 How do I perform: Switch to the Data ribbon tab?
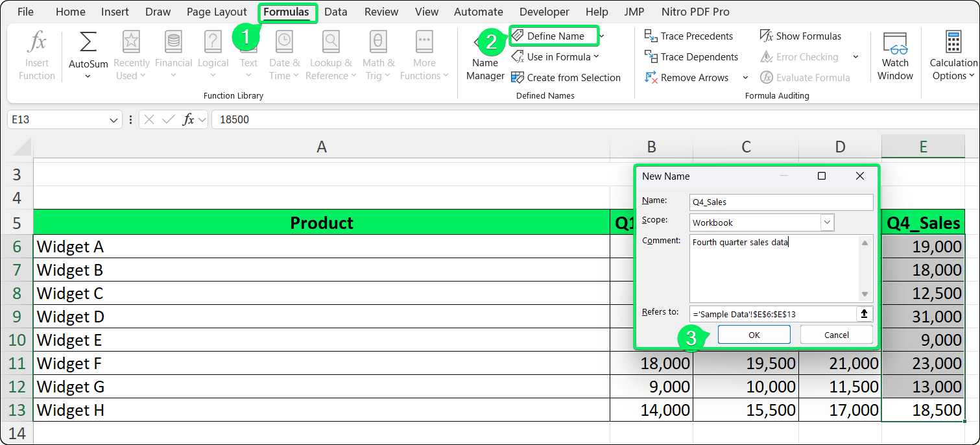point(336,11)
